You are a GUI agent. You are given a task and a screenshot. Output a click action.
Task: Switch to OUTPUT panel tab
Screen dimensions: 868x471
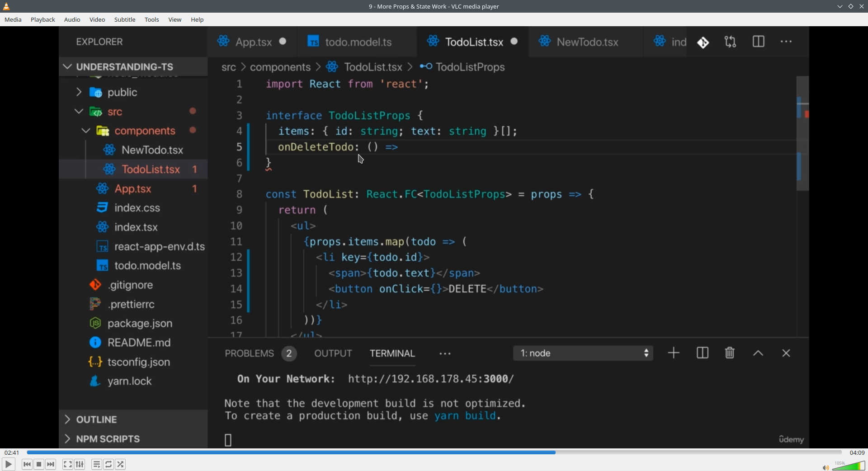333,353
